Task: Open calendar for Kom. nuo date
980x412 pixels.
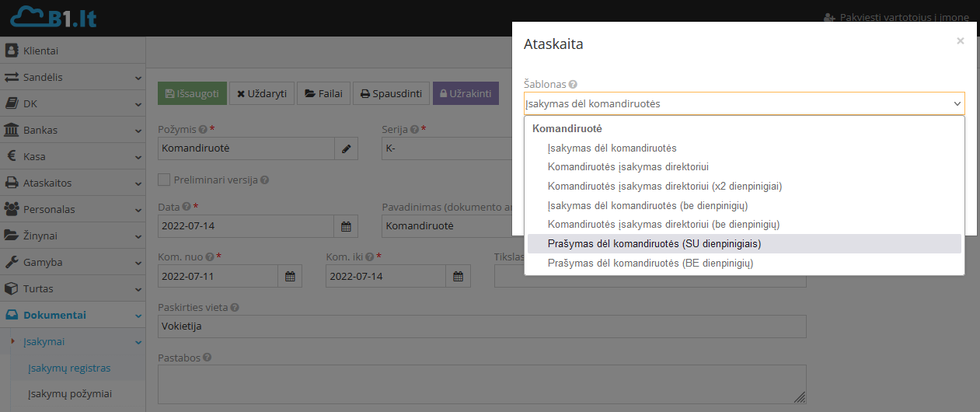Action: pos(290,276)
